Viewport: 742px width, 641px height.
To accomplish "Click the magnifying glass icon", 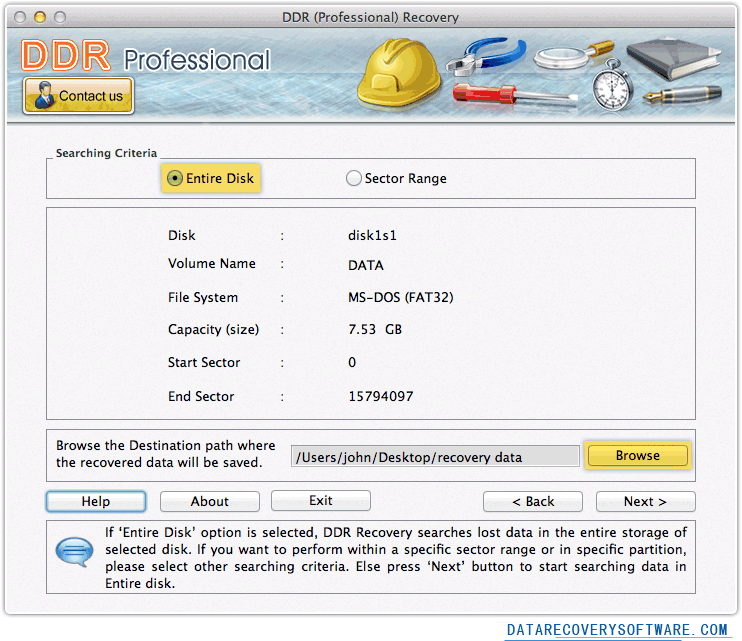I will [x=573, y=56].
